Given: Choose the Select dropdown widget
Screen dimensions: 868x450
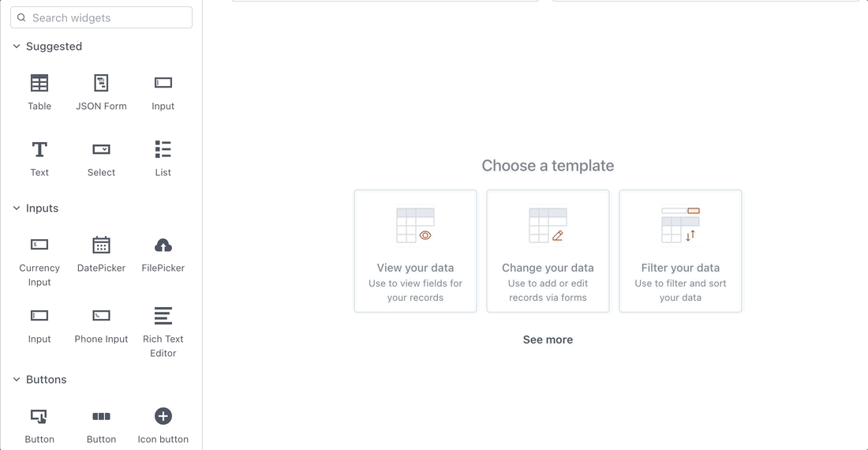Looking at the screenshot, I should [x=101, y=149].
